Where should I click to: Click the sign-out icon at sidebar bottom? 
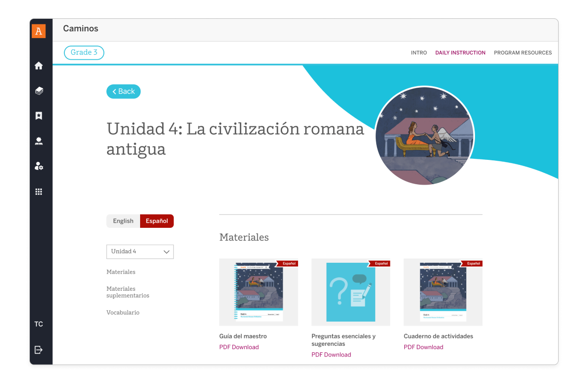pos(39,350)
